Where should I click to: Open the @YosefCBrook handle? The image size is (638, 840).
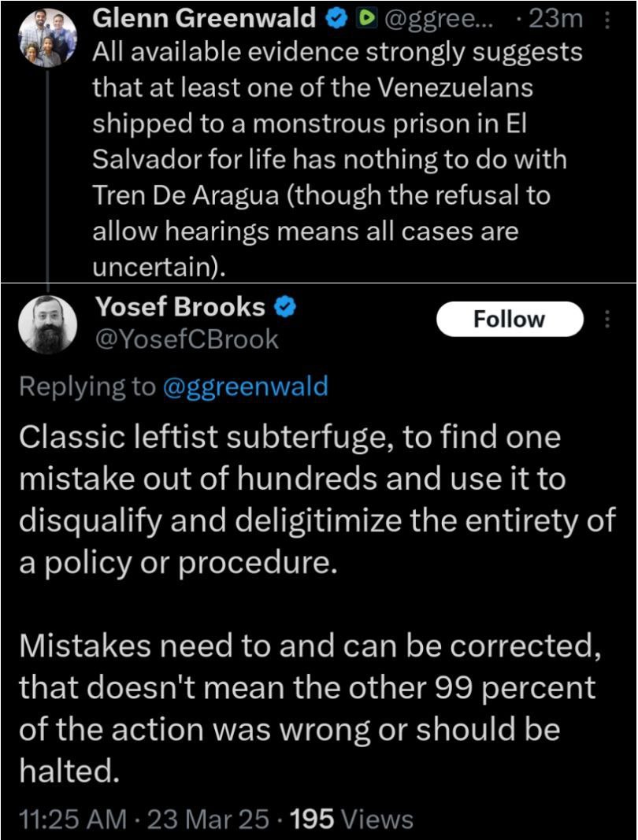pyautogui.click(x=187, y=339)
